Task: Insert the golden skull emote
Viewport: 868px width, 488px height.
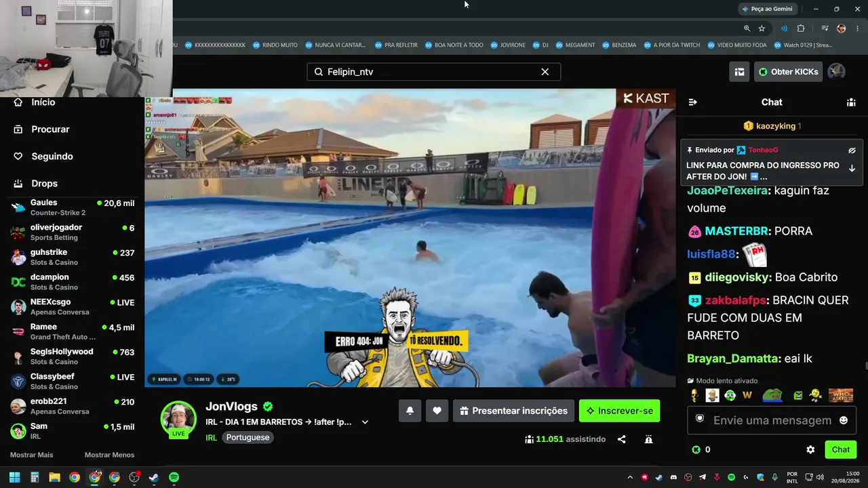Action: pos(694,395)
